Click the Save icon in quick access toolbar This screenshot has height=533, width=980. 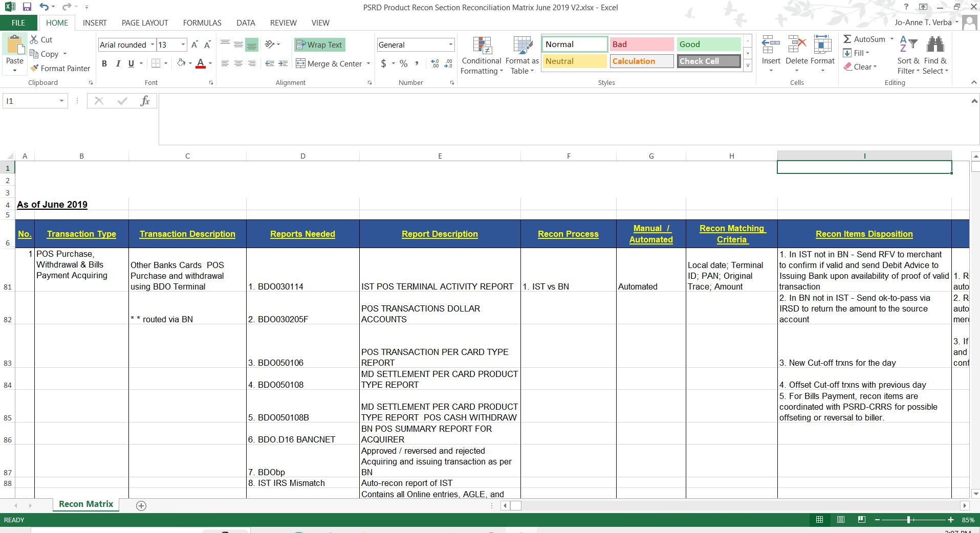click(27, 7)
